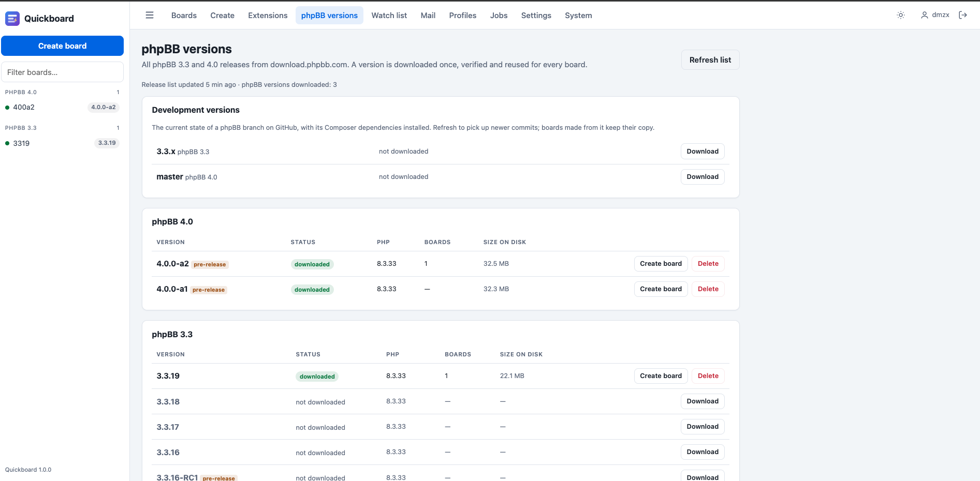Go to the Create tab

pyautogui.click(x=223, y=16)
